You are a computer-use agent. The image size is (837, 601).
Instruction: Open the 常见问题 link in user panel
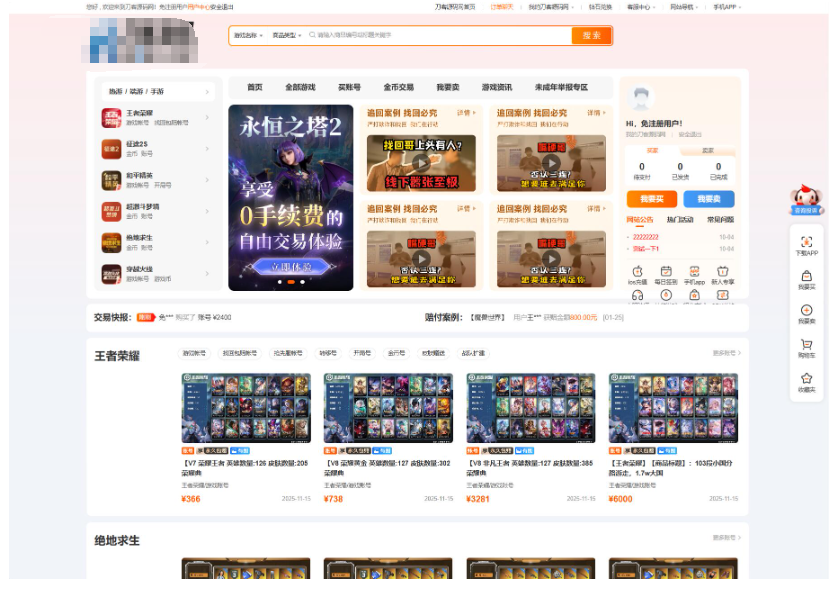click(x=721, y=219)
